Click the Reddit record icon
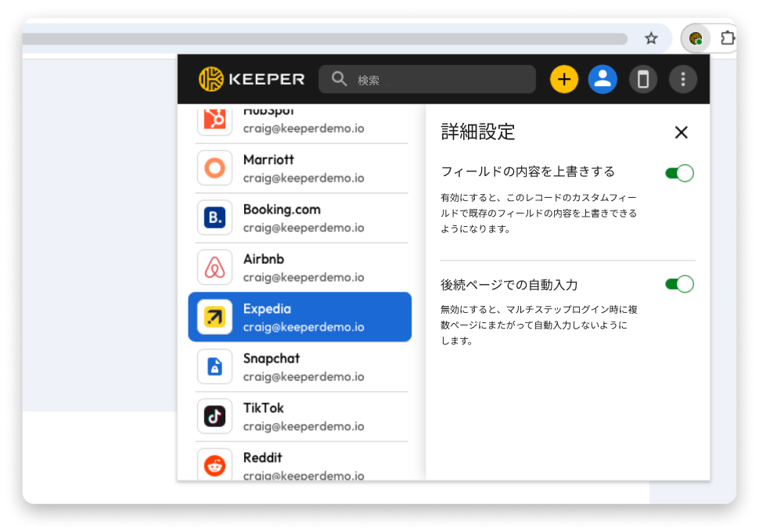The width and height of the screenshot is (759, 532). tap(214, 465)
